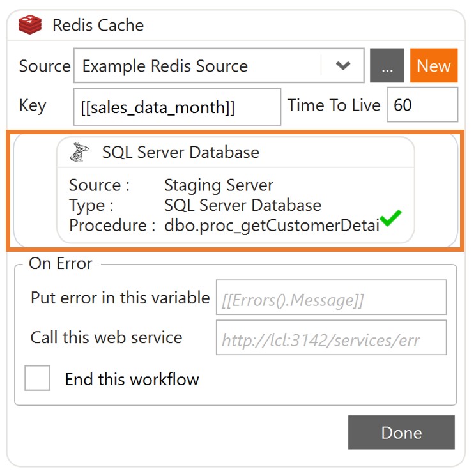Click the Put error in this variable label
476x476 pixels.
[x=120, y=298]
